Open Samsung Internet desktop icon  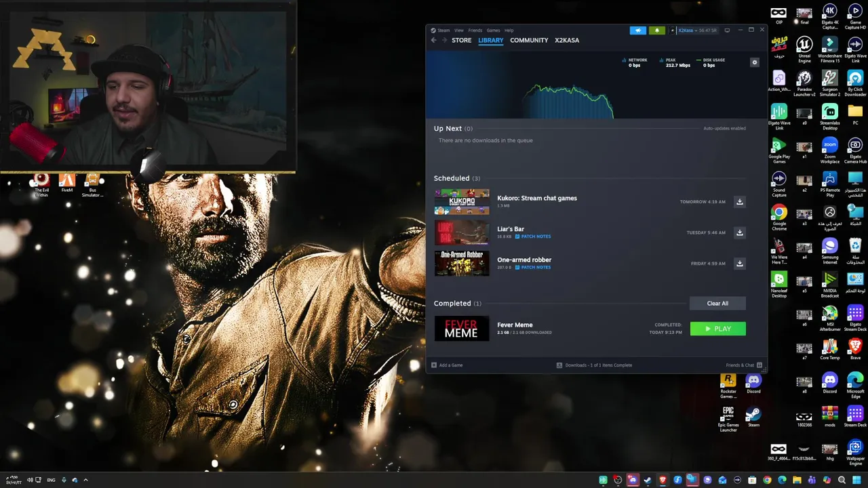(830, 251)
